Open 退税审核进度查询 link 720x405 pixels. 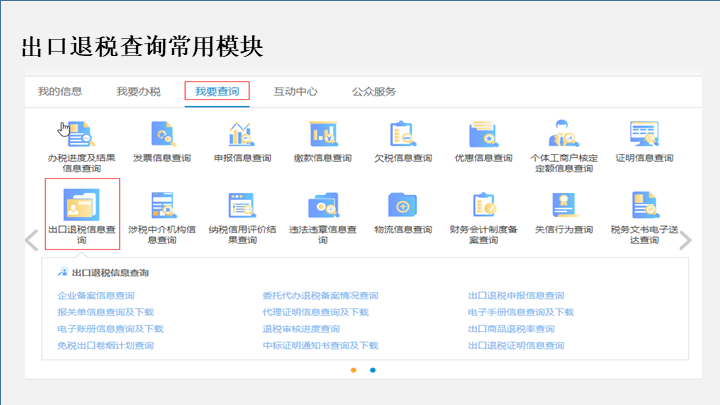(301, 329)
